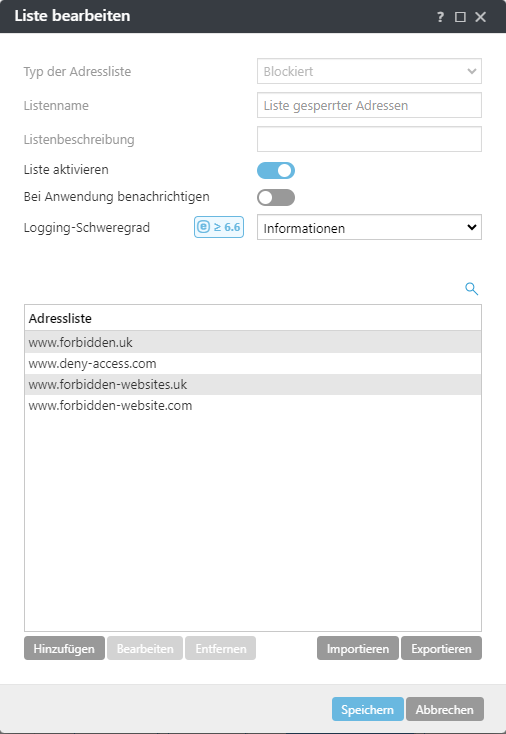Open help via the question mark icon
The width and height of the screenshot is (506, 734).
[x=440, y=17]
